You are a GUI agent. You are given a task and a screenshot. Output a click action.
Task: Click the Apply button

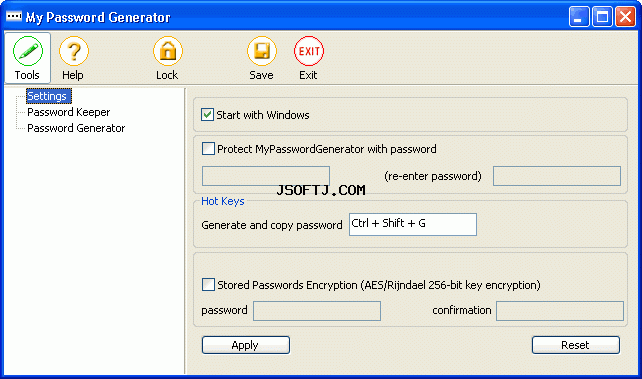pyautogui.click(x=246, y=345)
